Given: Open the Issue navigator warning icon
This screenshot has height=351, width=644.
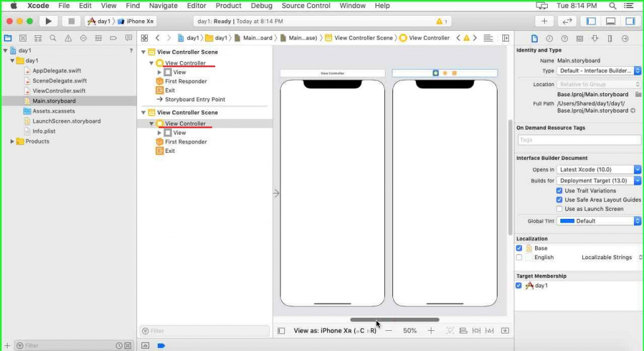Looking at the screenshot, I should click(x=68, y=38).
